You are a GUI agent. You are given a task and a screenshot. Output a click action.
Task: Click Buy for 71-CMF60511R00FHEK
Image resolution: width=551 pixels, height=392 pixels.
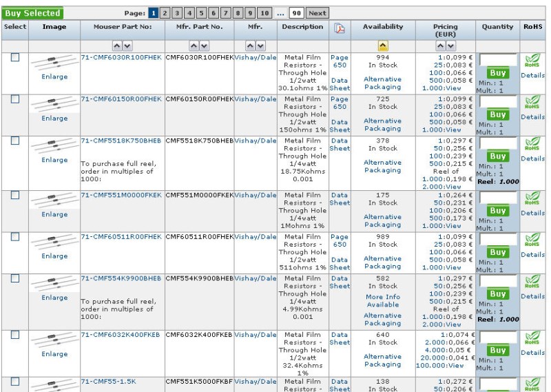tap(497, 252)
